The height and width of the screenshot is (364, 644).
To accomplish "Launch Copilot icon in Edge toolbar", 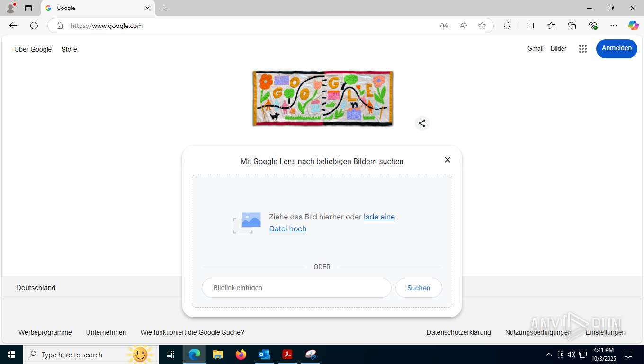I will [x=634, y=26].
